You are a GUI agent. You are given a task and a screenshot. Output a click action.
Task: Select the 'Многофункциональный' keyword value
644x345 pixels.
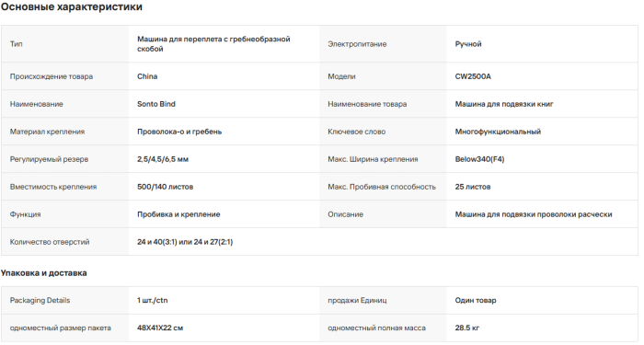coord(498,132)
